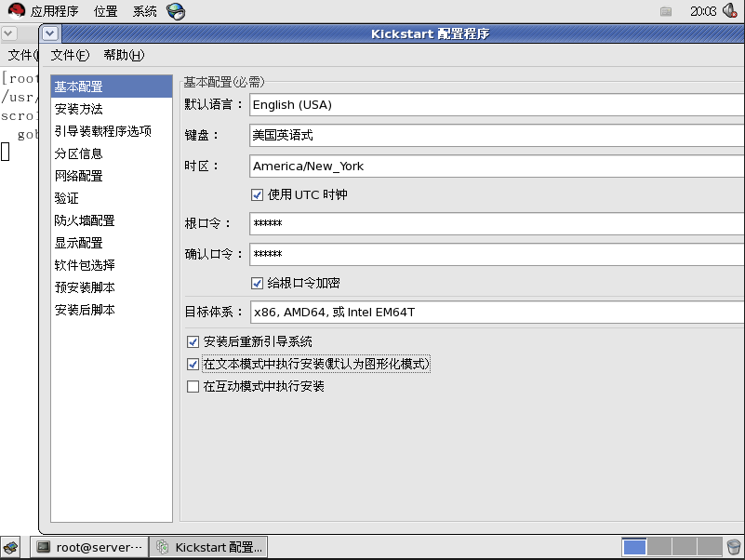Click the 20:03 clock in panel
The image size is (745, 560).
point(703,11)
